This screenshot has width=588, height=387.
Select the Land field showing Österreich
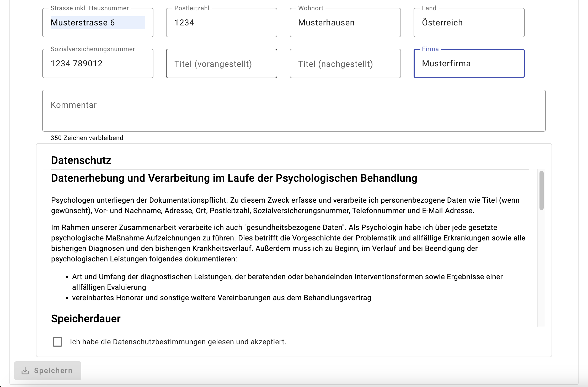pos(469,23)
